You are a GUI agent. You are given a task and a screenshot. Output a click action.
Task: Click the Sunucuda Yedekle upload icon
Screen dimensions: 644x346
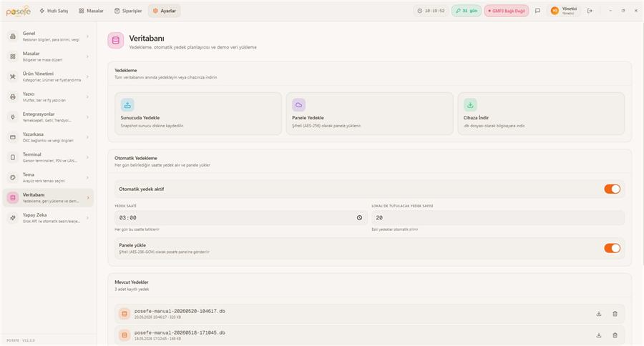[x=127, y=105]
